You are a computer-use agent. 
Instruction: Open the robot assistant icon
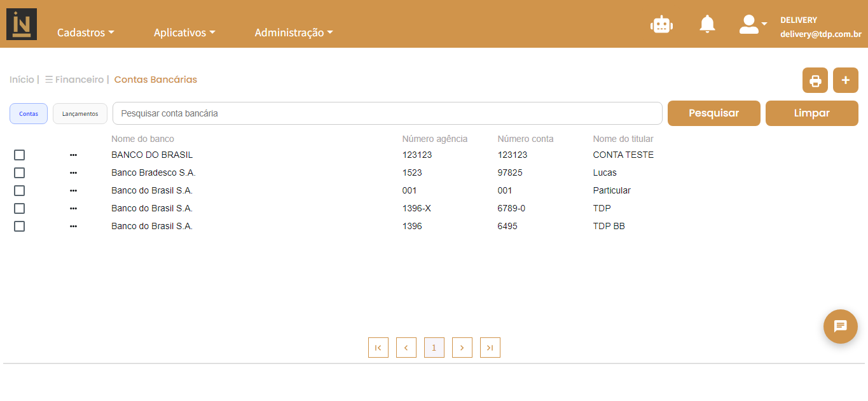(661, 24)
